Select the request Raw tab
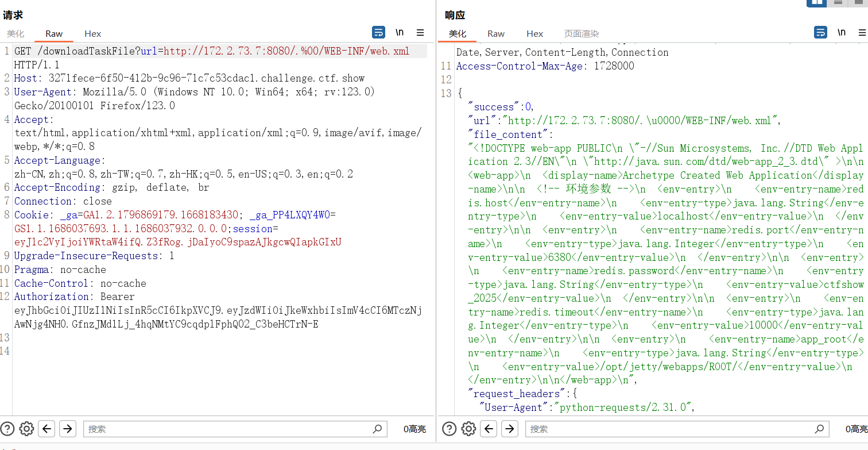 pyautogui.click(x=54, y=34)
